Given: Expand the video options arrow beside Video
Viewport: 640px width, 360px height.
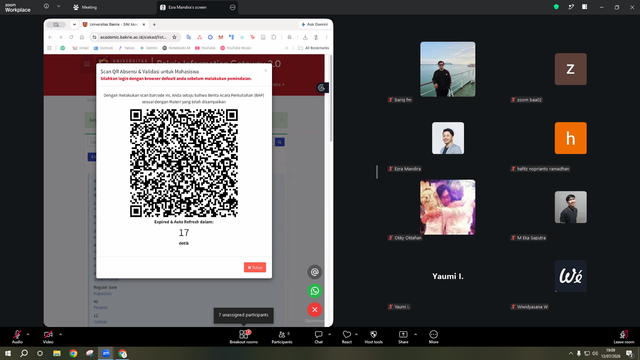Looking at the screenshot, I should click(60, 334).
